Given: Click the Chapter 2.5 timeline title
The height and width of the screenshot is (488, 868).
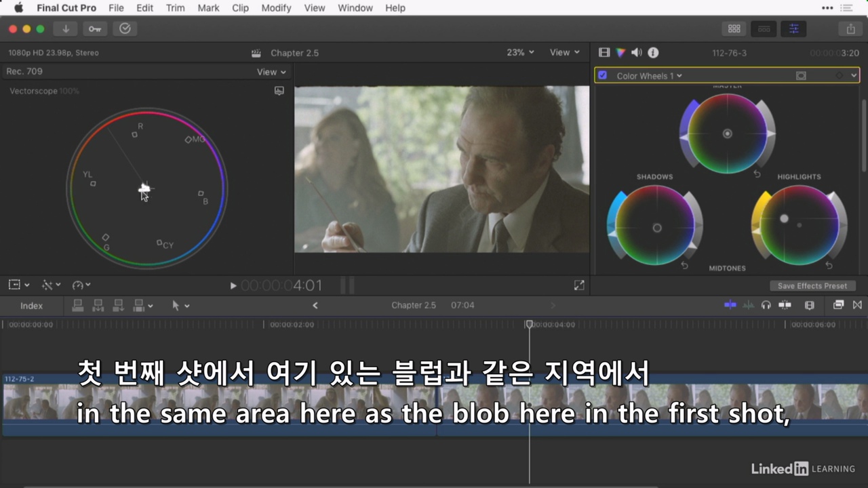Looking at the screenshot, I should point(414,306).
